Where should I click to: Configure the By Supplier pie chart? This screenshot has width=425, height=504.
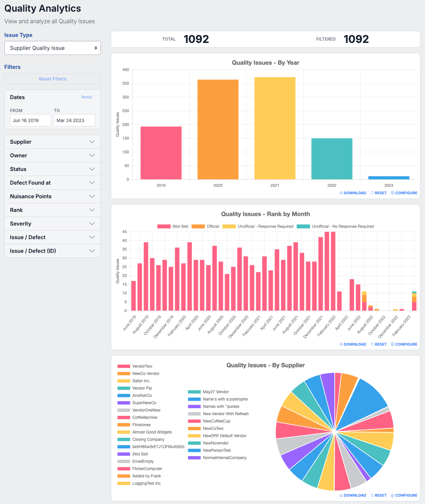[x=404, y=495]
